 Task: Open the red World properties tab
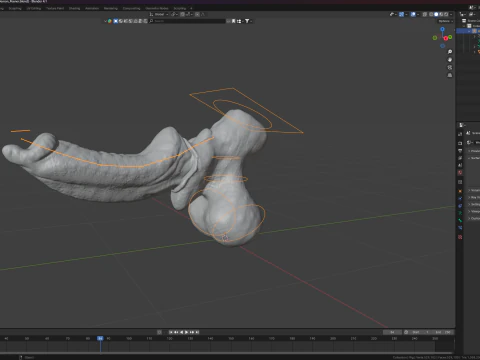(x=460, y=173)
